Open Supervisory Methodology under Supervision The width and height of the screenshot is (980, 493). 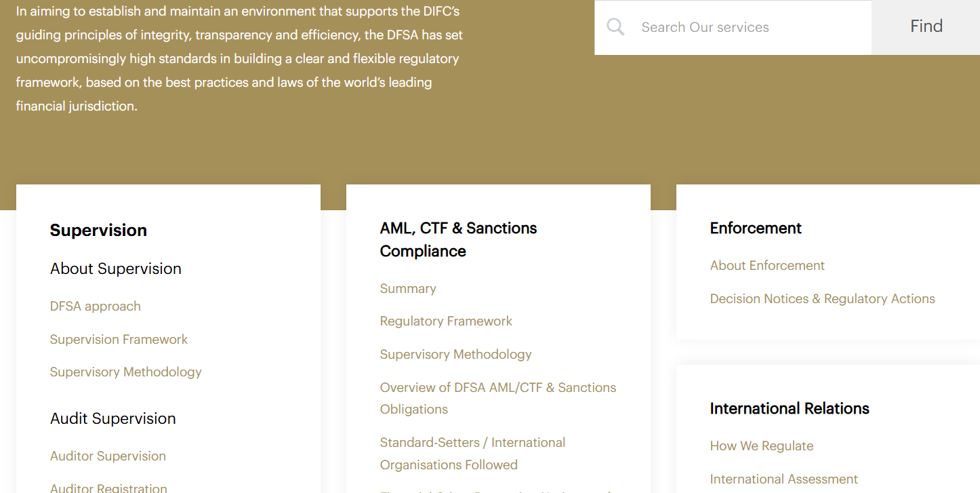coord(126,372)
